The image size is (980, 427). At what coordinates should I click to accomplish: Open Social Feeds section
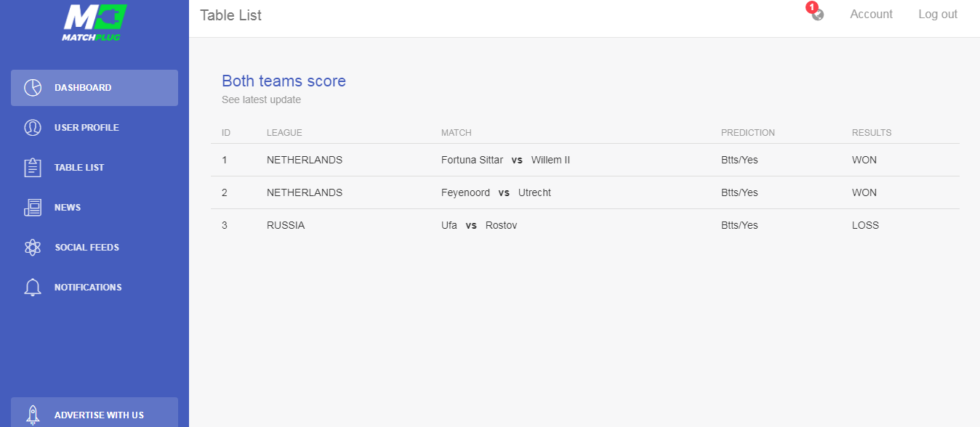[x=87, y=248]
